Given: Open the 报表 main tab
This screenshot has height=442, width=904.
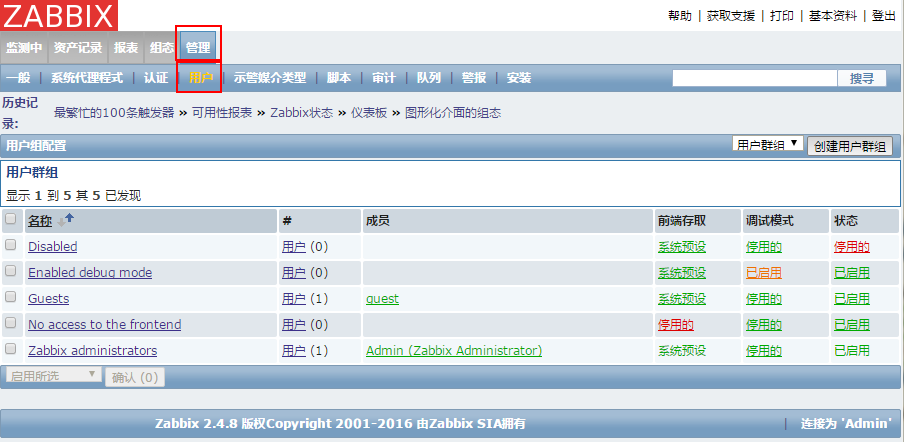Looking at the screenshot, I should tap(126, 48).
